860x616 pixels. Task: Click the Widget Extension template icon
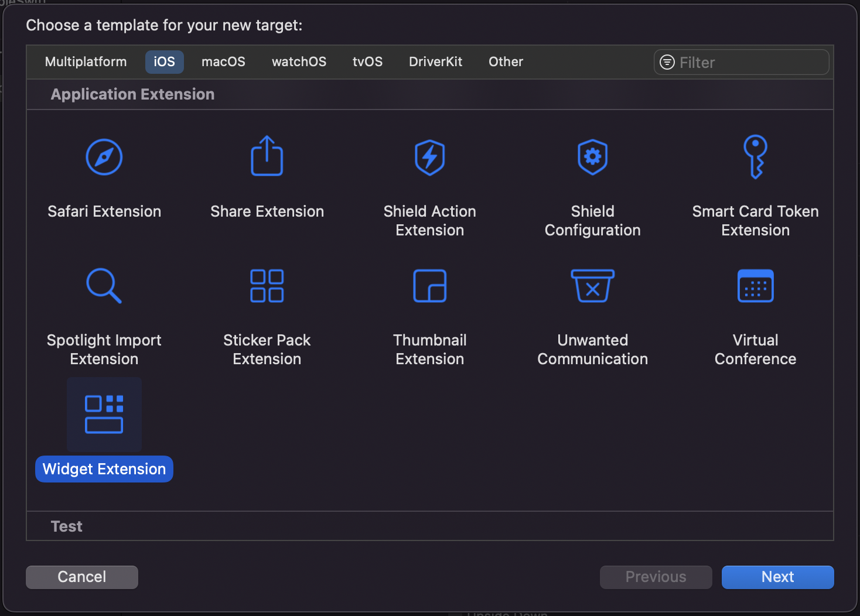[104, 414]
